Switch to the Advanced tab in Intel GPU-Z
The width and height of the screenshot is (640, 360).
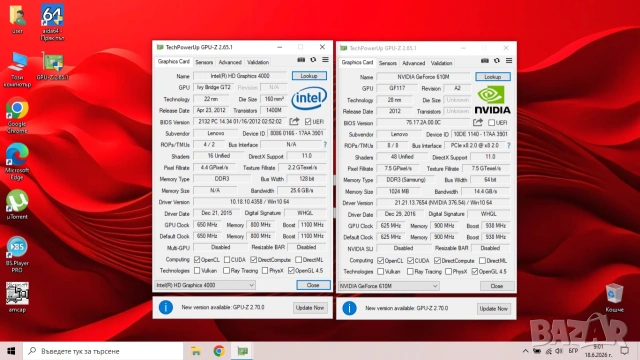pyautogui.click(x=230, y=62)
